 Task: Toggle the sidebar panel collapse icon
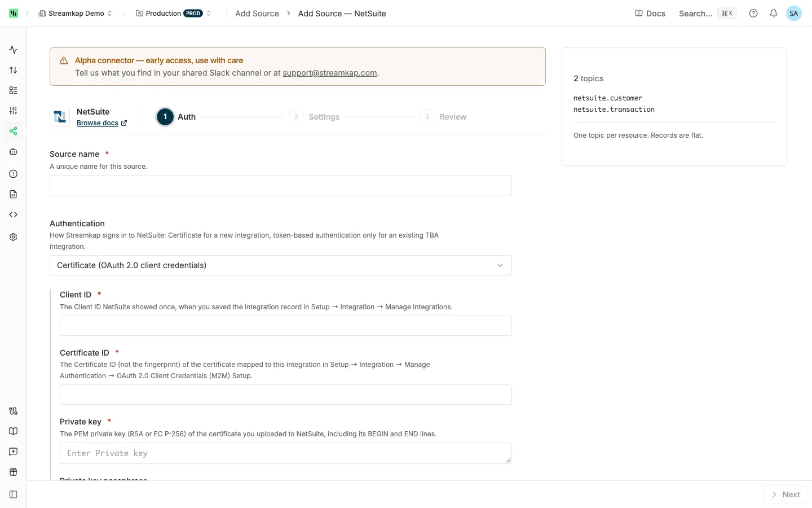pyautogui.click(x=14, y=494)
